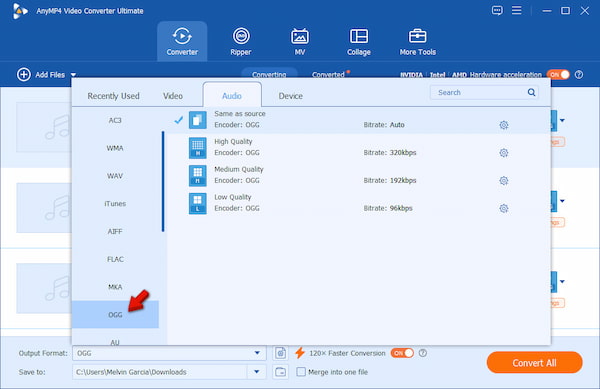The height and width of the screenshot is (389, 600).
Task: Open the output folder icon
Action: pyautogui.click(x=280, y=372)
